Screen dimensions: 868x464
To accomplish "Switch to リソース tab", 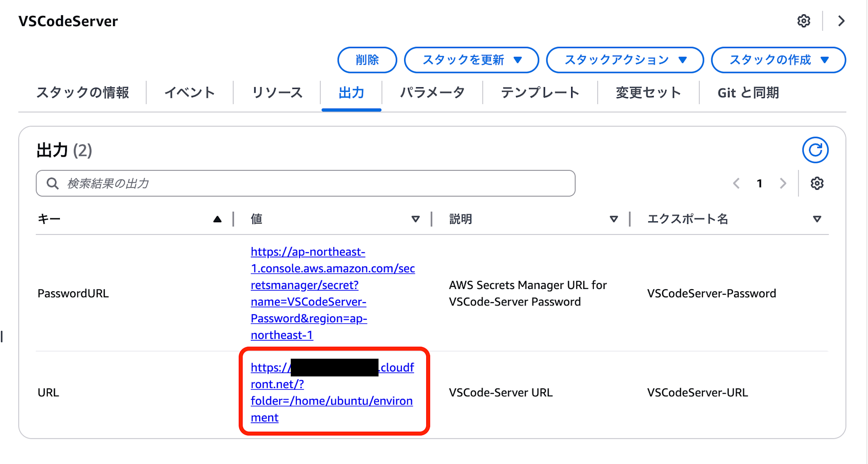I will (277, 92).
